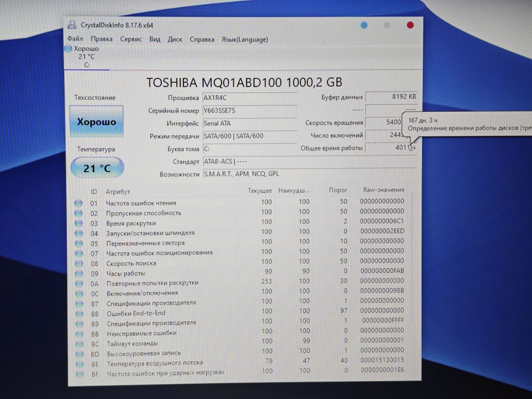Image resolution: width=532 pixels, height=399 pixels.
Task: Click the Хорошо health status button
Action: [97, 122]
